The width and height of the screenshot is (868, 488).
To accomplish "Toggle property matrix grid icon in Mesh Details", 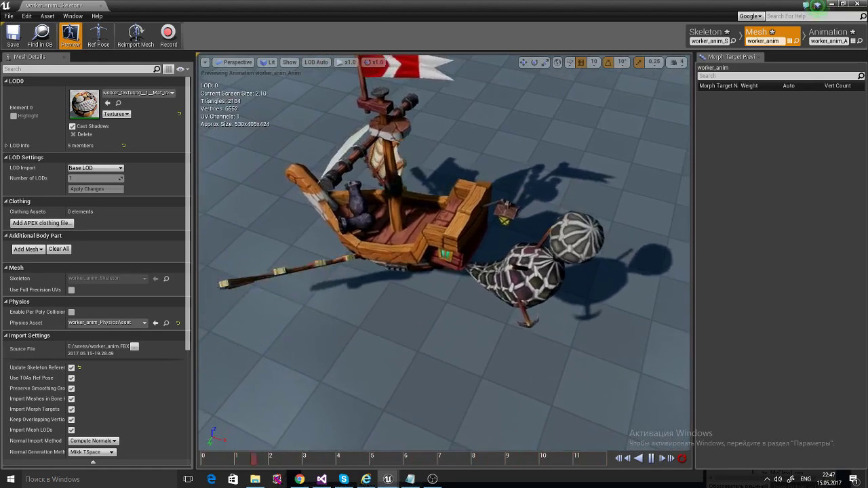I will [169, 69].
